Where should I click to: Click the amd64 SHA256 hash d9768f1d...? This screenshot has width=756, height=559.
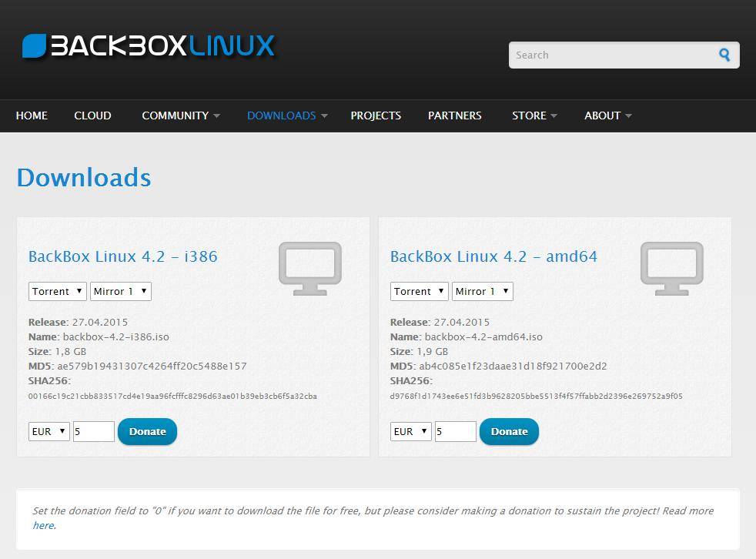tap(536, 397)
